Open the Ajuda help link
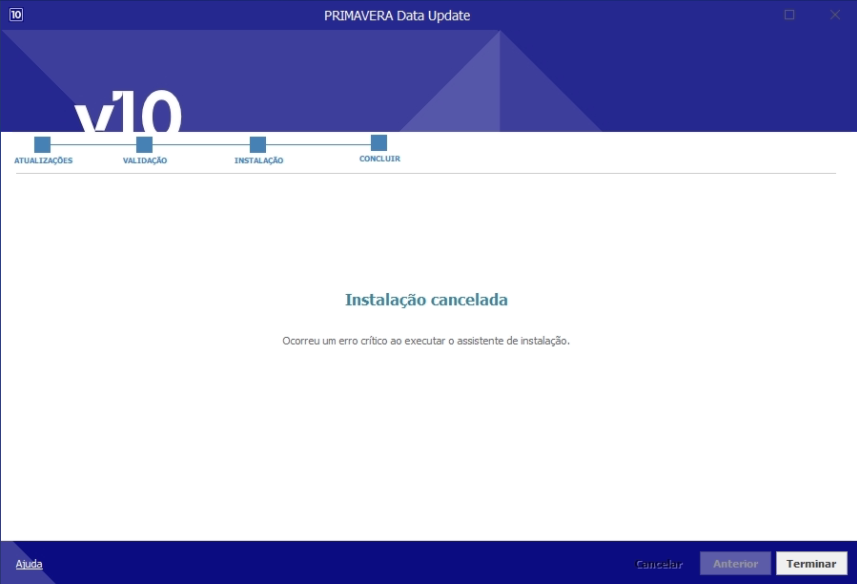The height and width of the screenshot is (584, 857). [29, 564]
